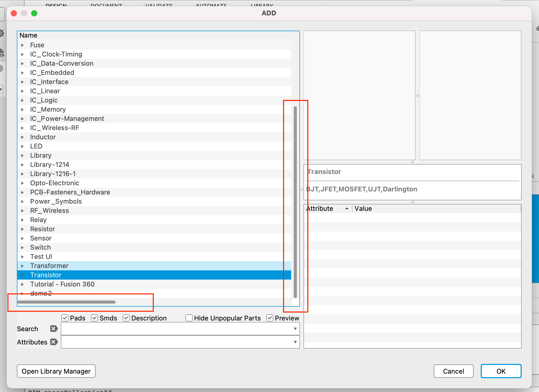539x392 pixels.
Task: Click the green zoom window button
Action: tap(34, 13)
